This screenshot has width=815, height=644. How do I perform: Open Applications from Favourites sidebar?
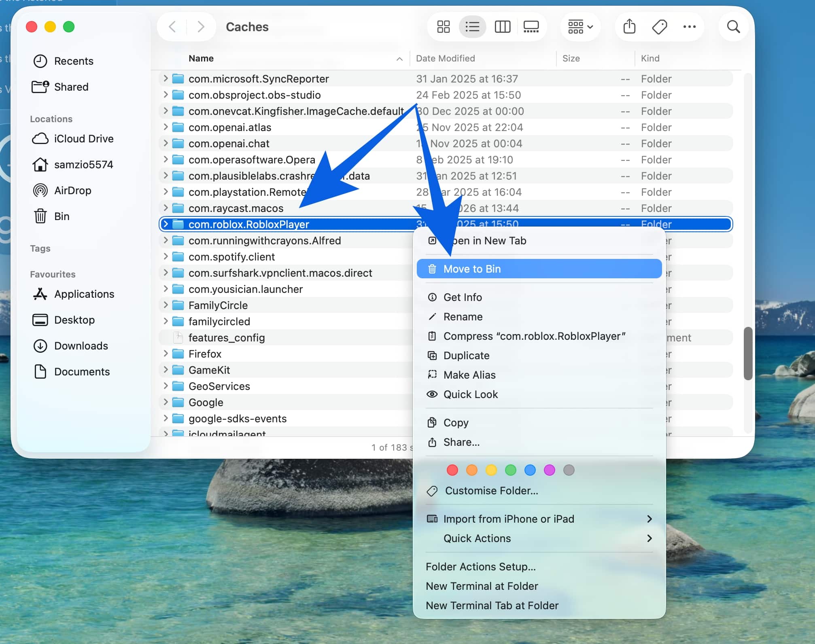[84, 294]
